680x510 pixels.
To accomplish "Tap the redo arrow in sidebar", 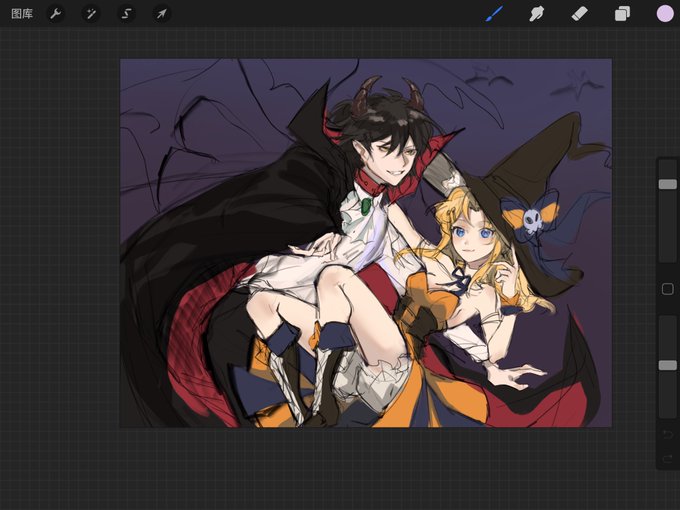I will click(x=668, y=458).
